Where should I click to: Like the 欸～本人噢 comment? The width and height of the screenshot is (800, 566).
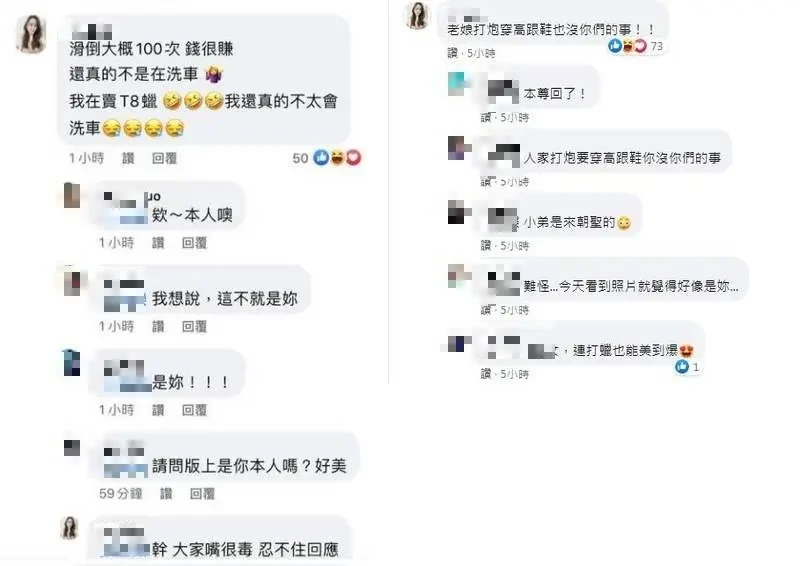158,243
